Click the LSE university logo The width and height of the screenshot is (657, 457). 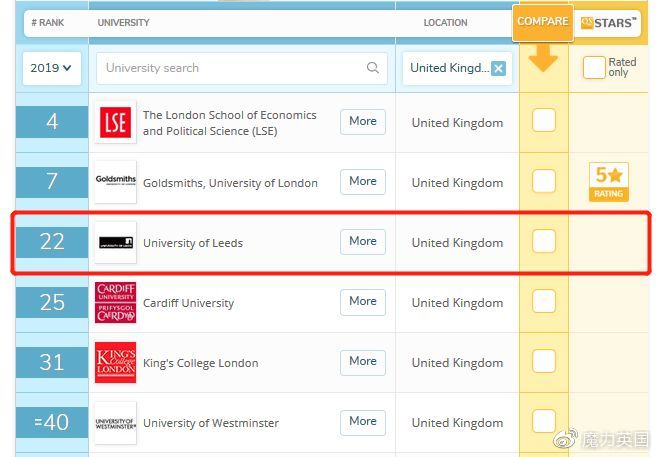(x=116, y=122)
